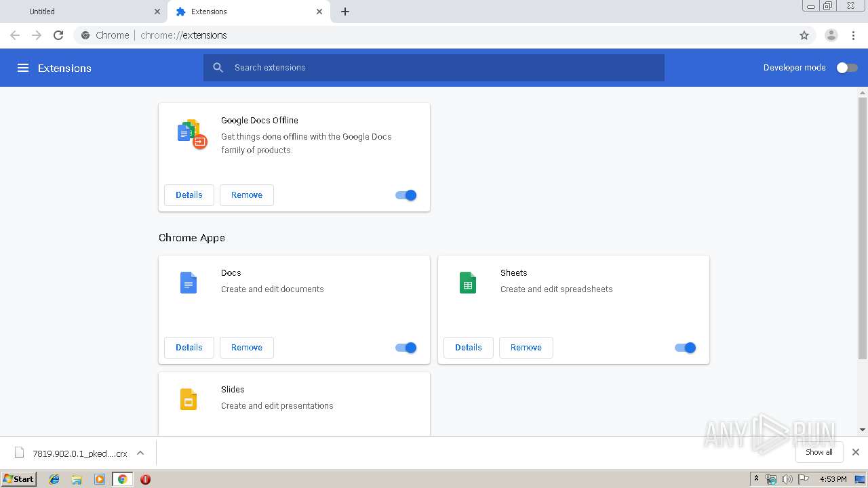Click the red Opera taskbar icon
Image resolution: width=868 pixels, height=488 pixels.
click(145, 479)
